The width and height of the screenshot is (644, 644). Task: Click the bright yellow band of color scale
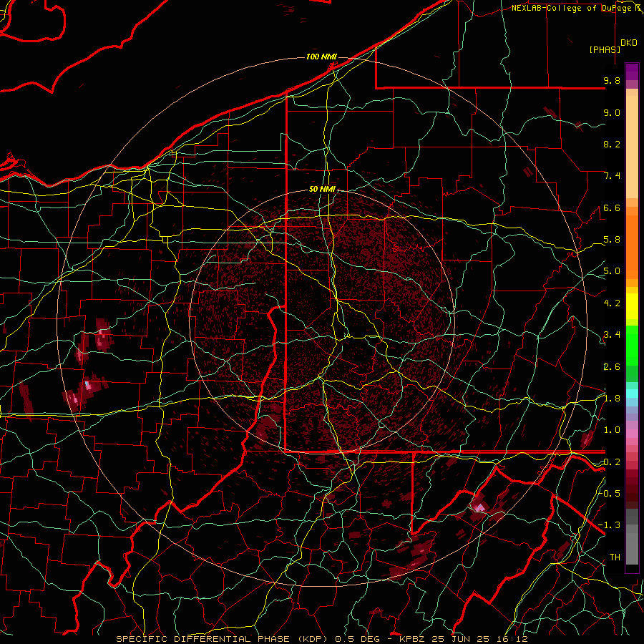[632, 306]
